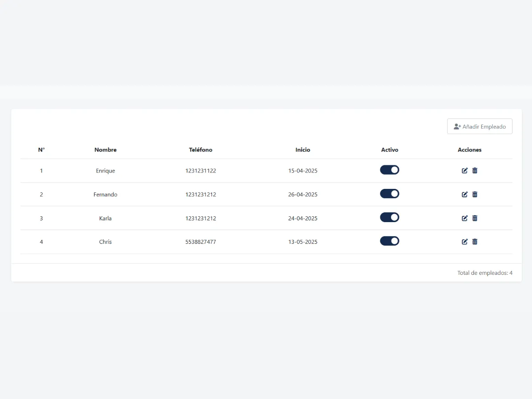532x399 pixels.
Task: Open edit pencil icon for Fernando
Action: click(465, 194)
